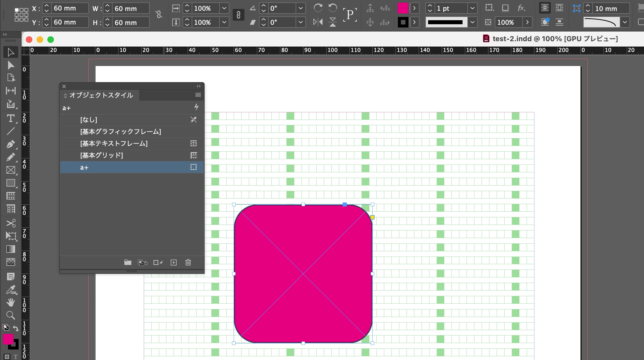Viewport: 644px width, 360px height.
Task: Select the Zoom tool
Action: click(x=11, y=315)
